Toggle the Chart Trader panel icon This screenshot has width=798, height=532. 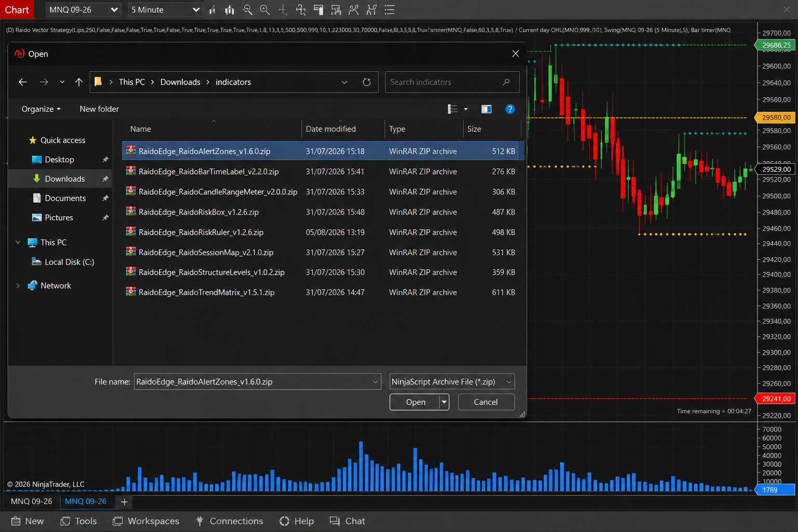coord(318,10)
